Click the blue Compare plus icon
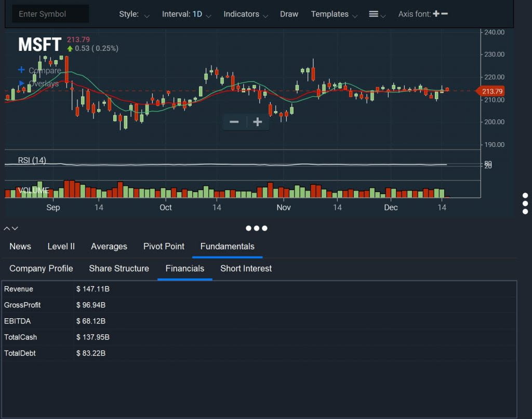 tap(21, 70)
